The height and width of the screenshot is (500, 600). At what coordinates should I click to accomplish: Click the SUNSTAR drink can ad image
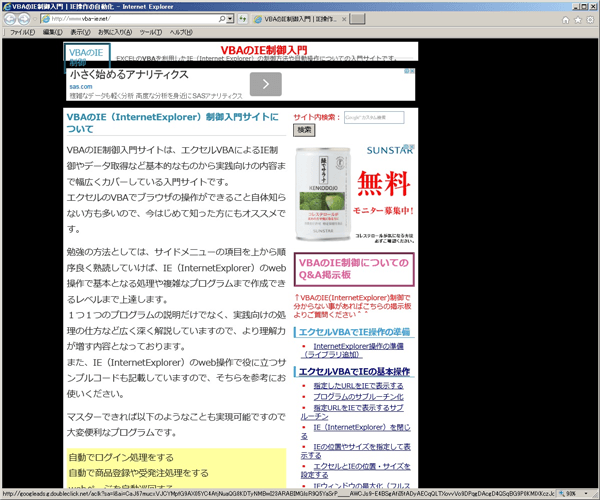323,194
